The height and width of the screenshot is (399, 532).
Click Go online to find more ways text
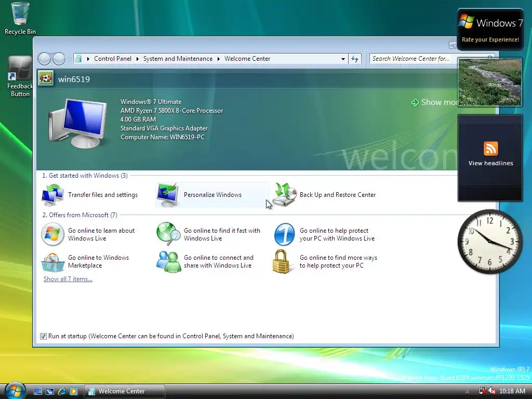click(338, 262)
